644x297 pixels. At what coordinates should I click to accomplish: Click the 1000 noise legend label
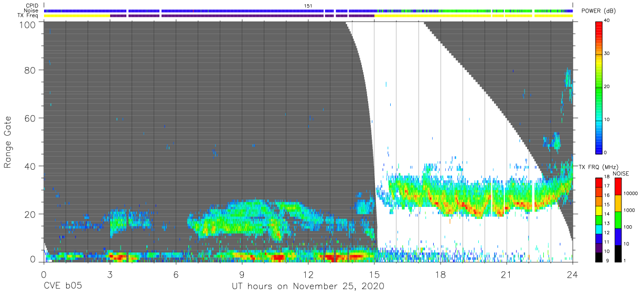[629, 210]
